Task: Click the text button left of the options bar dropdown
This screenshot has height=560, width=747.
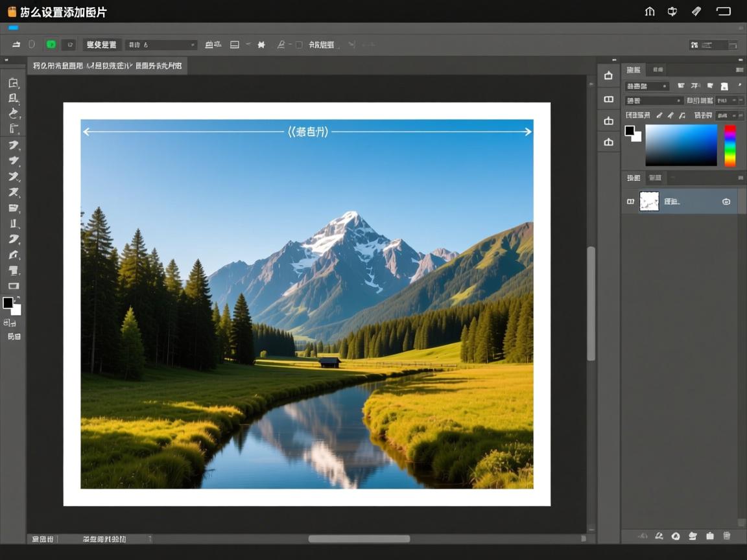Action: pyautogui.click(x=102, y=45)
